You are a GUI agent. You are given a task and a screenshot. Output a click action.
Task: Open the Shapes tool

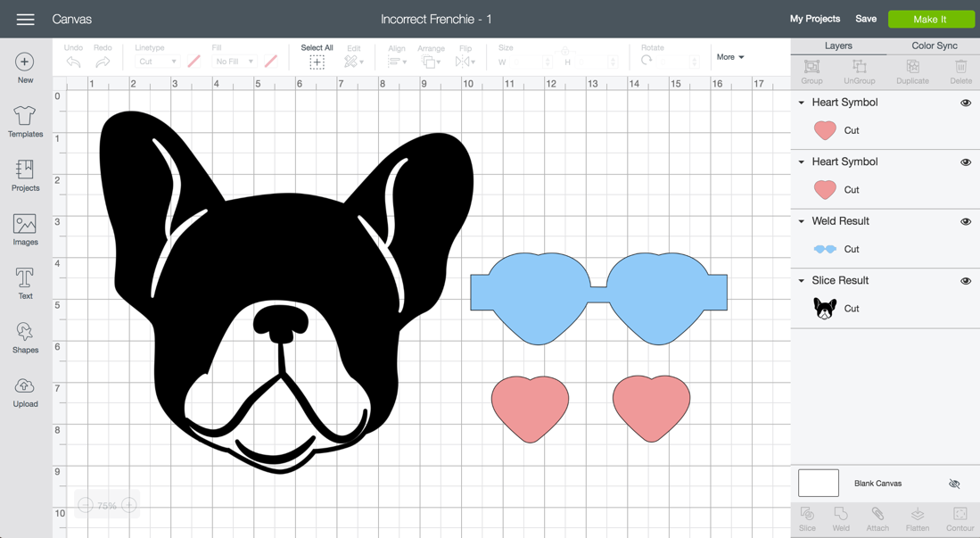25,337
